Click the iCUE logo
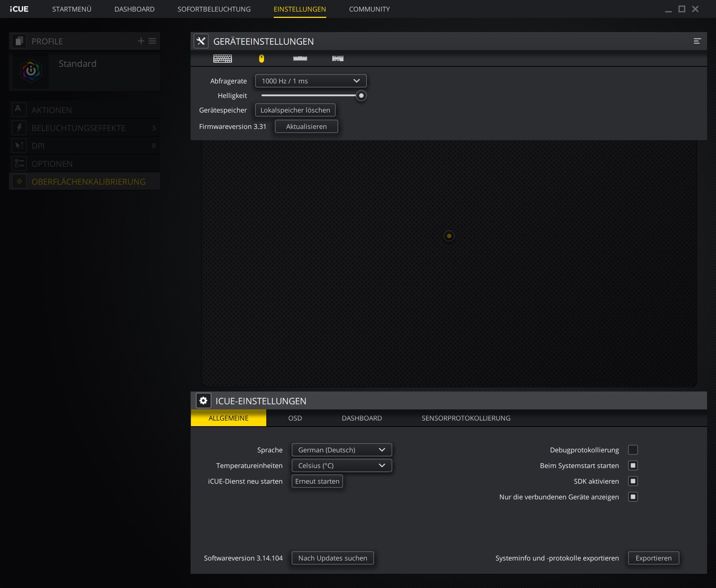 coord(19,9)
